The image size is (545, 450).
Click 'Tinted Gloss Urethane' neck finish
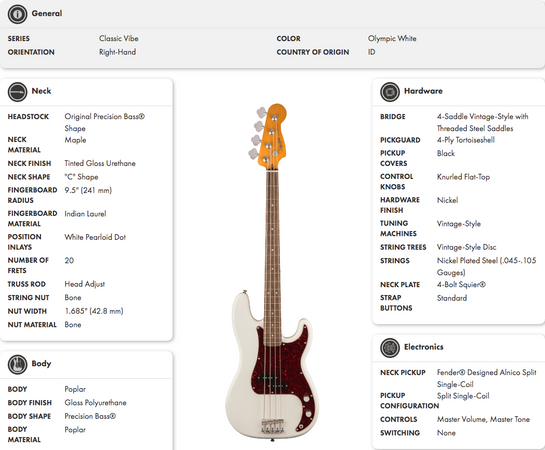100,163
